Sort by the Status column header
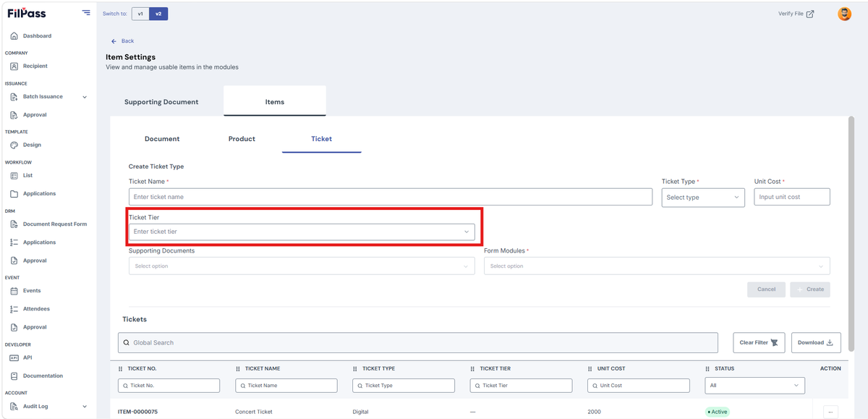The width and height of the screenshot is (868, 419). [x=724, y=368]
